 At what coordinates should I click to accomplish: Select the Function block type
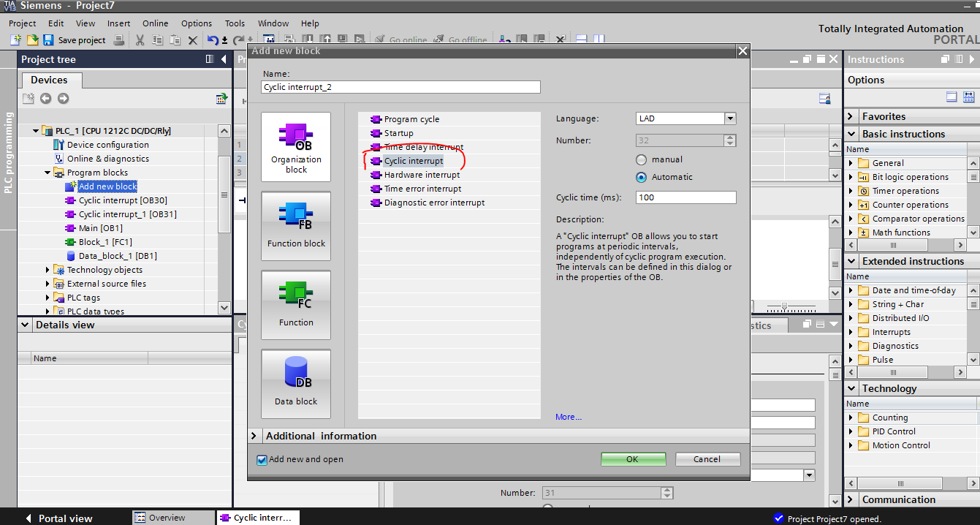click(296, 226)
